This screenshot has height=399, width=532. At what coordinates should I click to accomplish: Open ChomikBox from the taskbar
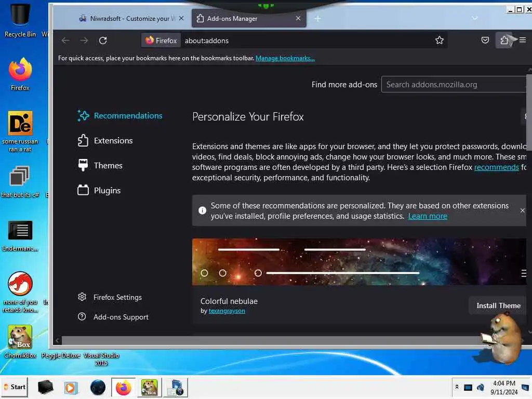click(150, 387)
